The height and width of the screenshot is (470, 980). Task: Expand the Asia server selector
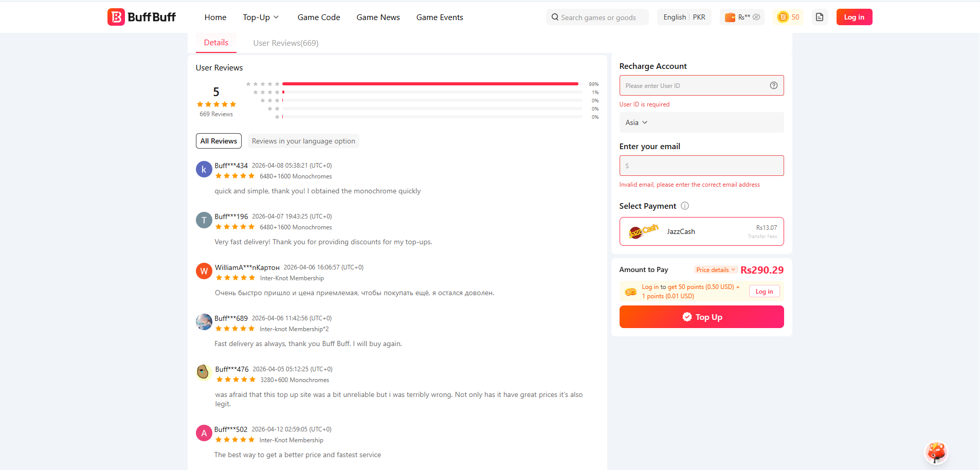[636, 122]
